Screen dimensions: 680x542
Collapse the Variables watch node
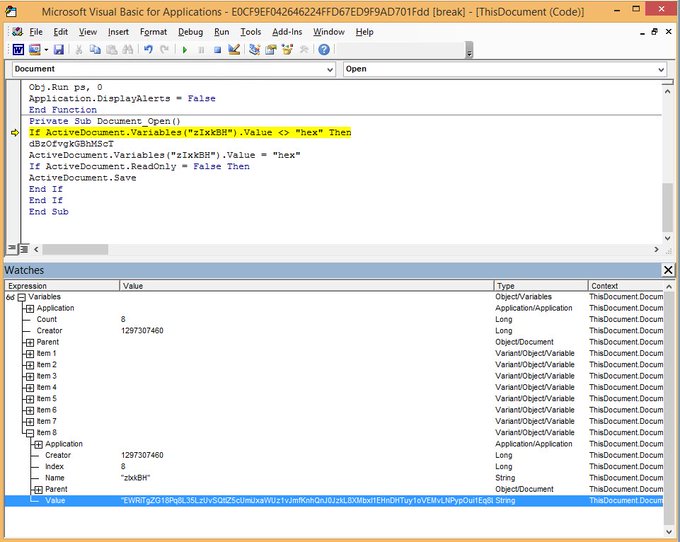pyautogui.click(x=21, y=297)
